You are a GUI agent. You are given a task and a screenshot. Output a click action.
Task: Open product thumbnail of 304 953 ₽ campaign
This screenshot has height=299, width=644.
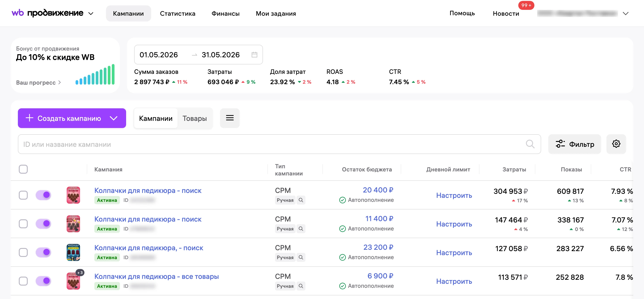coord(73,195)
